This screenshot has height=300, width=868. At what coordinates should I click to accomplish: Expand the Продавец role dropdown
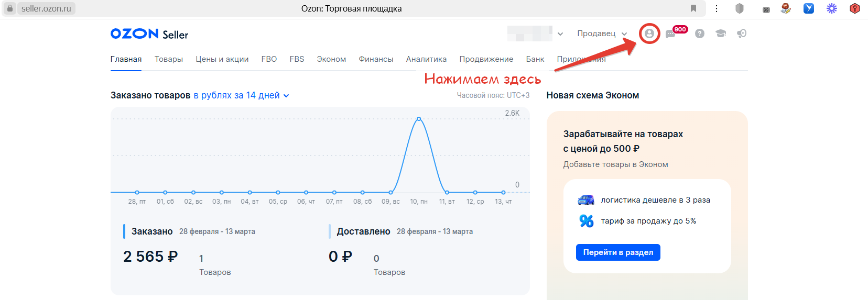click(602, 34)
